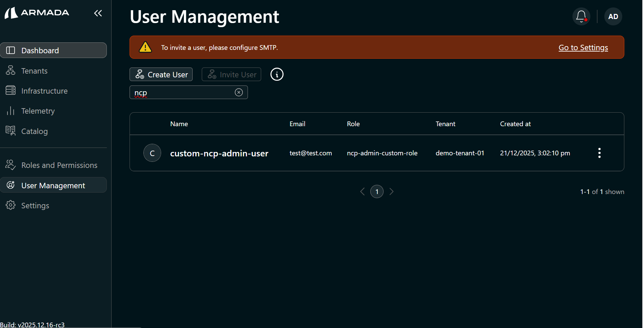Select the Tenants icon in the sidebar
Image resolution: width=644 pixels, height=328 pixels.
[11, 71]
